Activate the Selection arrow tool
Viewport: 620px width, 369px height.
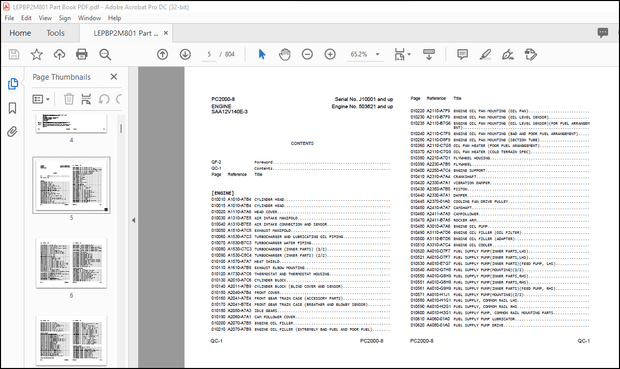coord(262,54)
